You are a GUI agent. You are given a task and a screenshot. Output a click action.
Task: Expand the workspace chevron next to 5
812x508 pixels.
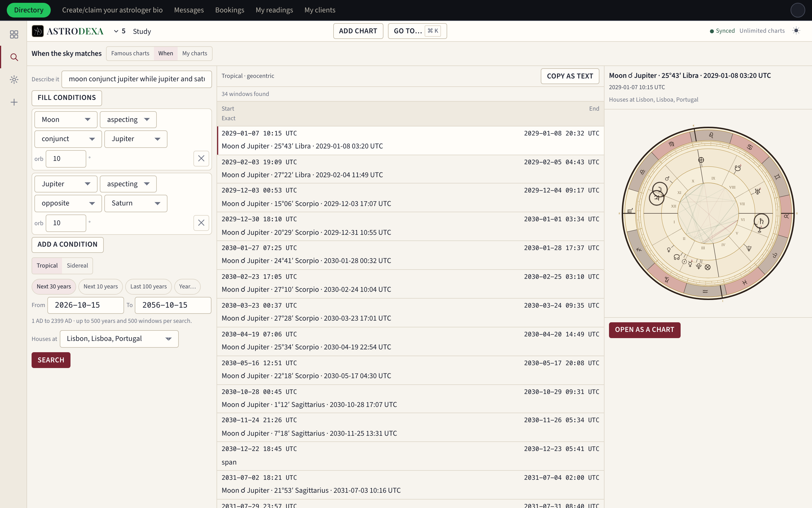tap(116, 31)
